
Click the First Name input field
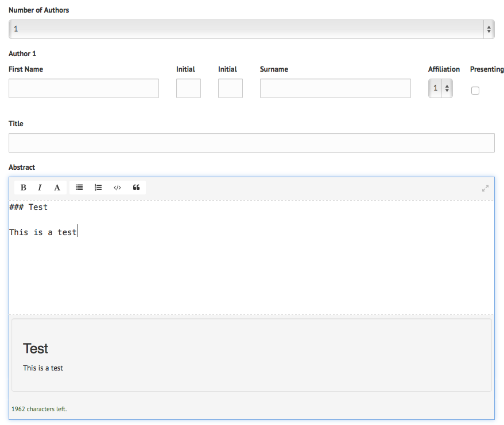(x=84, y=88)
